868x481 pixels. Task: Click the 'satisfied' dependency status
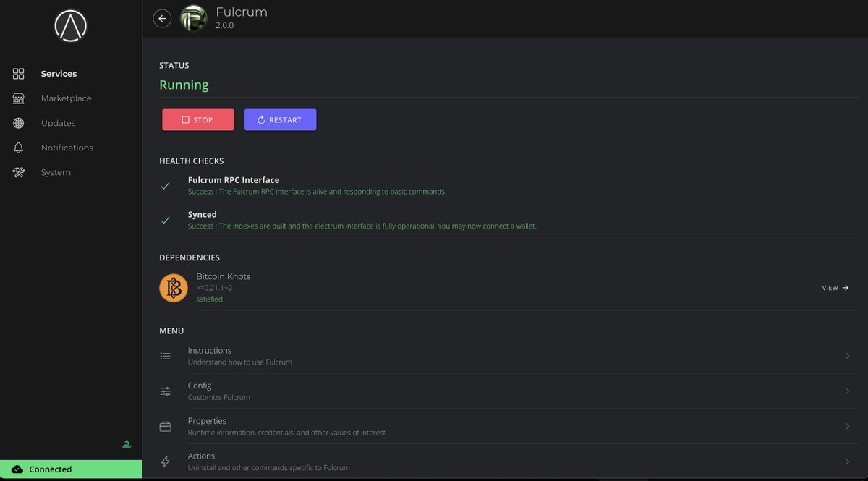coord(210,299)
